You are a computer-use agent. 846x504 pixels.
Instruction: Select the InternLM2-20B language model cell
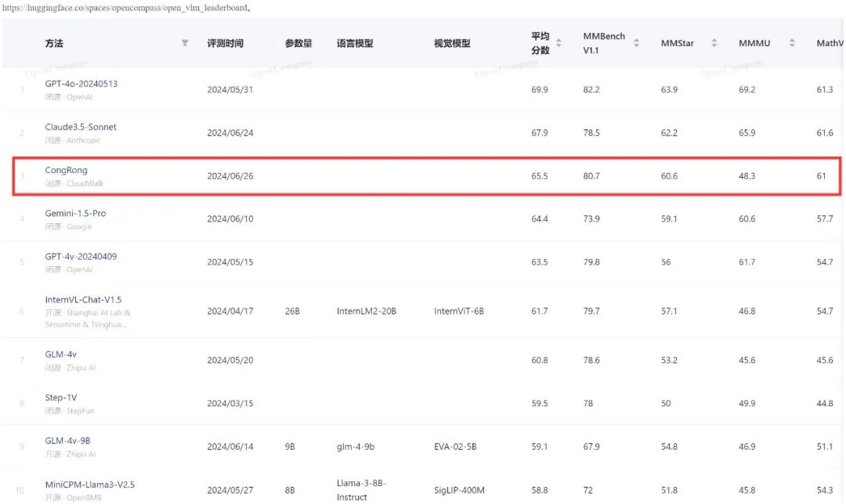click(x=367, y=311)
